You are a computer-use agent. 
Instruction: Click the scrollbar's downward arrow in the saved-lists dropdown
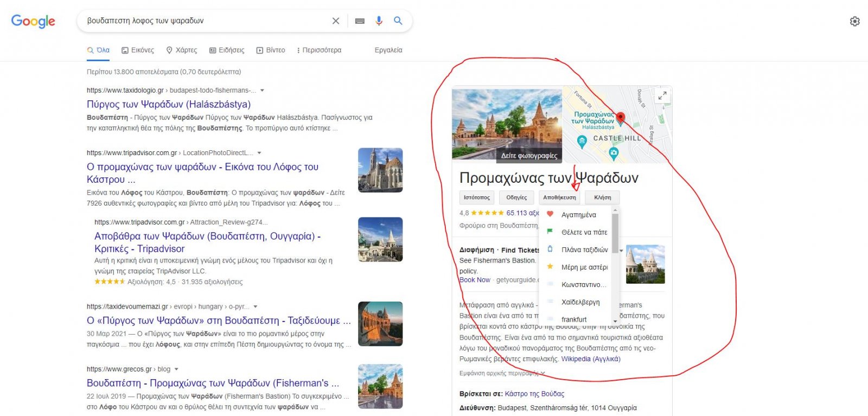(615, 321)
